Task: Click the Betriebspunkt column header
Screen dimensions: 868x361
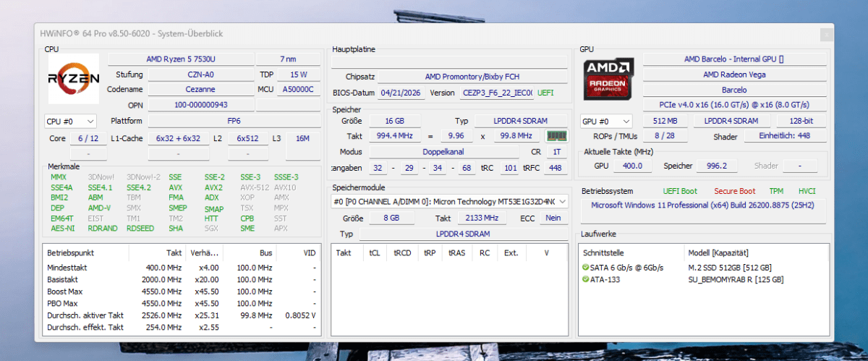Action: point(86,253)
